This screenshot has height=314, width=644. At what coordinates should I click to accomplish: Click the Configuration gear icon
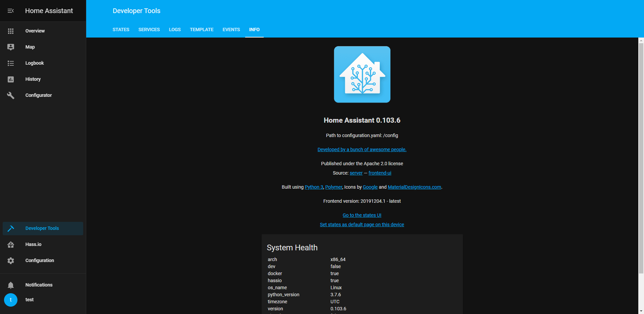point(11,260)
